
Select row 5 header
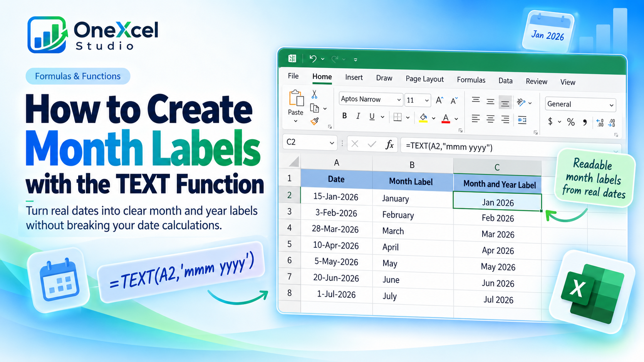click(289, 244)
